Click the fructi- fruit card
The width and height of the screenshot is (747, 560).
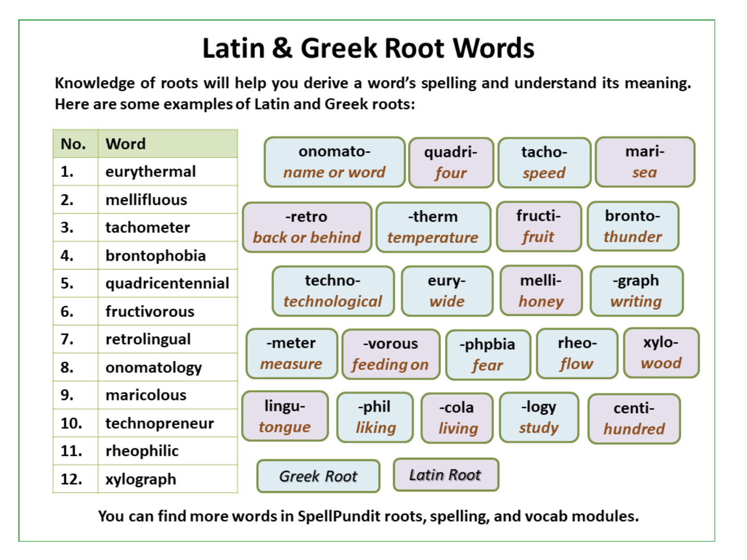pyautogui.click(x=539, y=226)
